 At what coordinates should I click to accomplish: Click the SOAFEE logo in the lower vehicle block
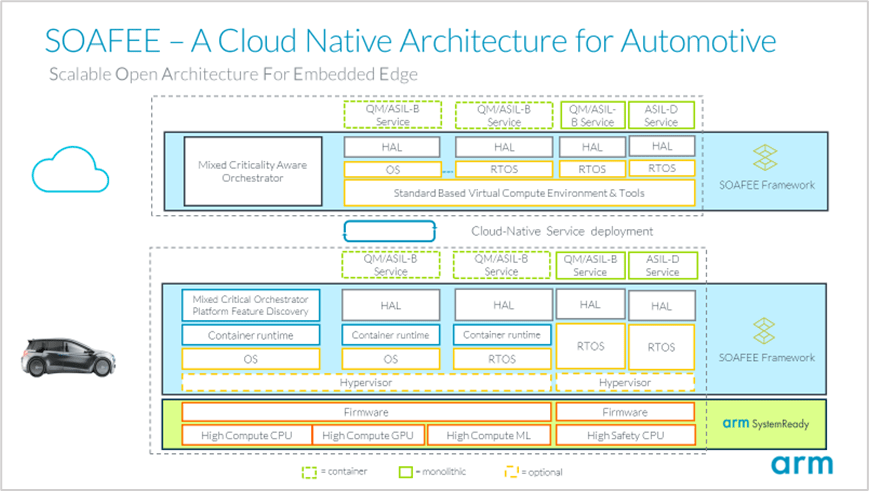(765, 331)
